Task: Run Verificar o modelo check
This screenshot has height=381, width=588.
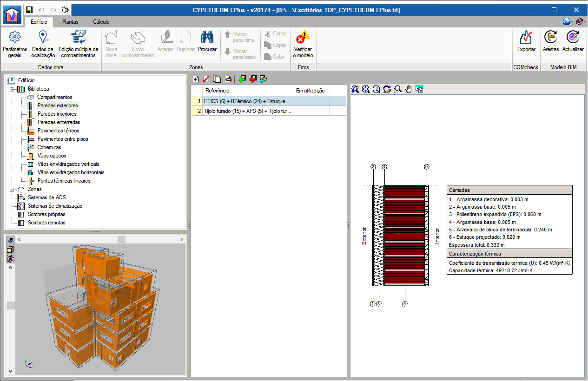Action: pos(303,44)
